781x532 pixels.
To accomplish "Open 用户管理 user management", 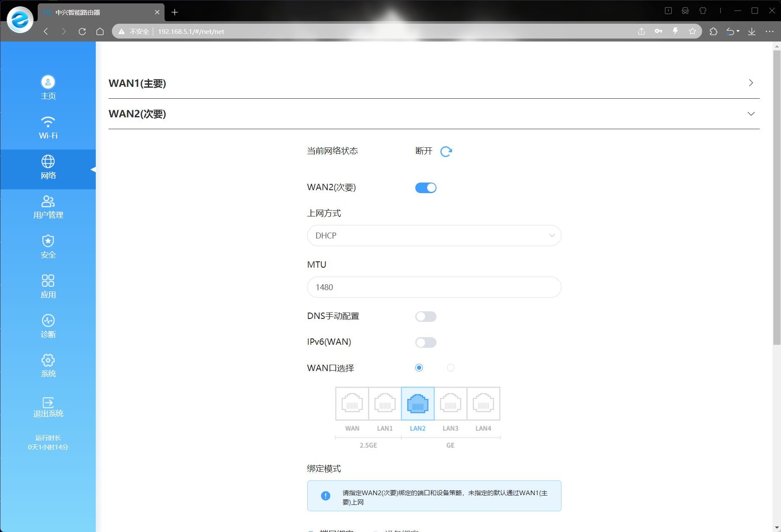I will tap(48, 207).
